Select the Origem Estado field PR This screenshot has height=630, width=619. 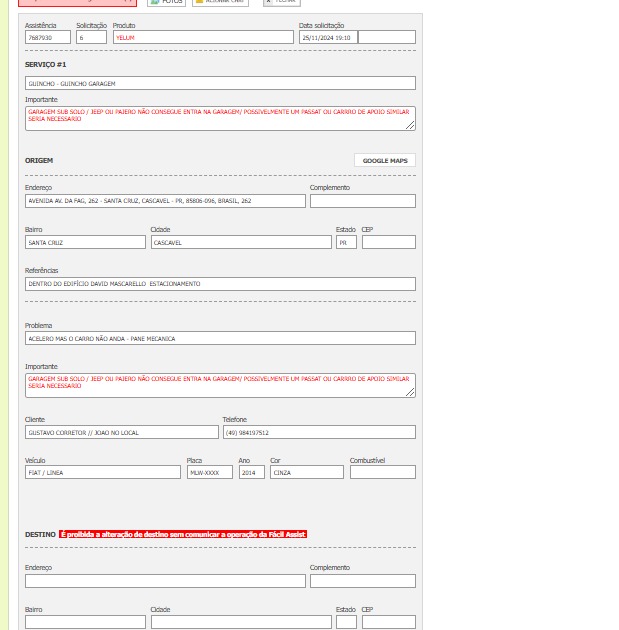coord(346,242)
